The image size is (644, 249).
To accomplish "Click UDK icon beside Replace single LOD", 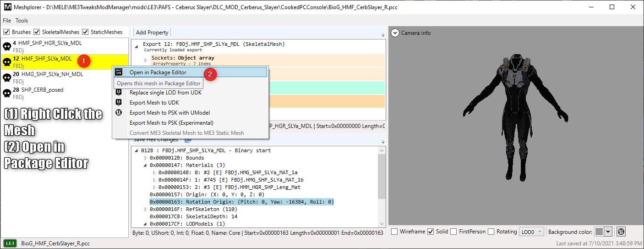I will click(x=119, y=92).
